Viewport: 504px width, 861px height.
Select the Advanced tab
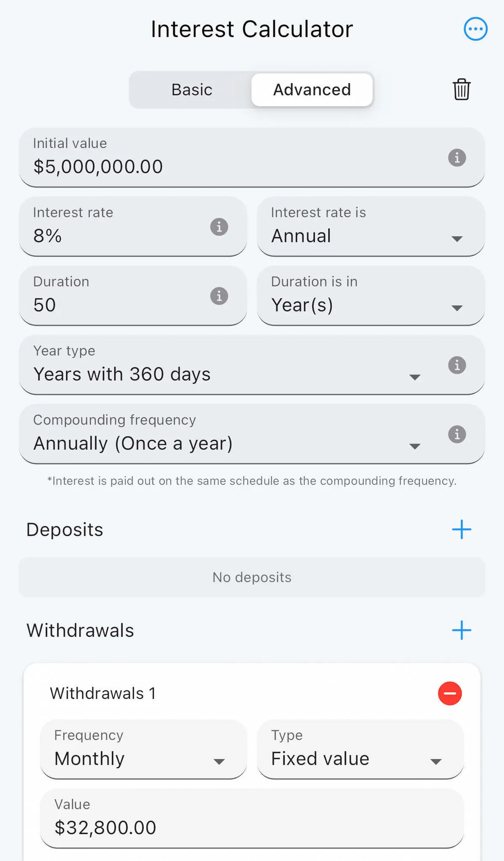point(312,90)
